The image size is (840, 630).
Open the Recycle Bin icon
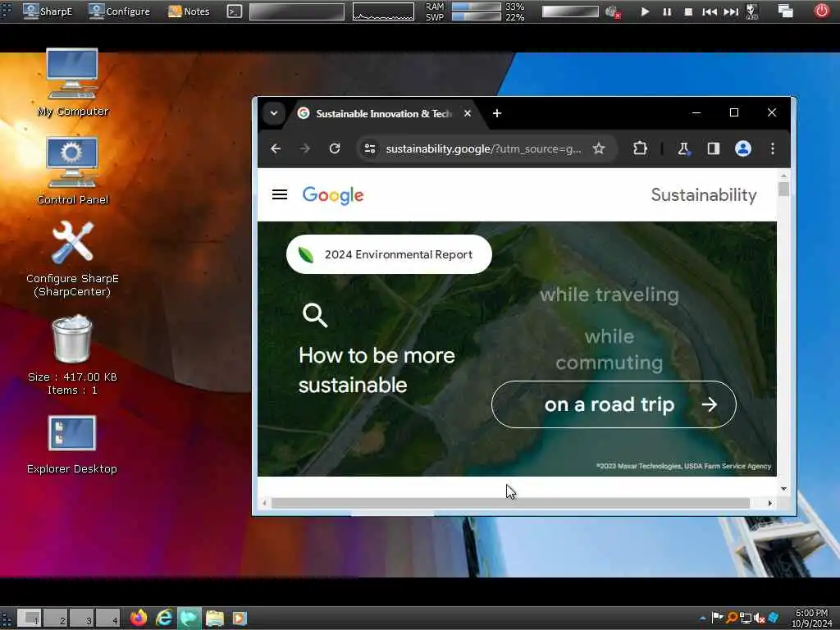(x=72, y=354)
